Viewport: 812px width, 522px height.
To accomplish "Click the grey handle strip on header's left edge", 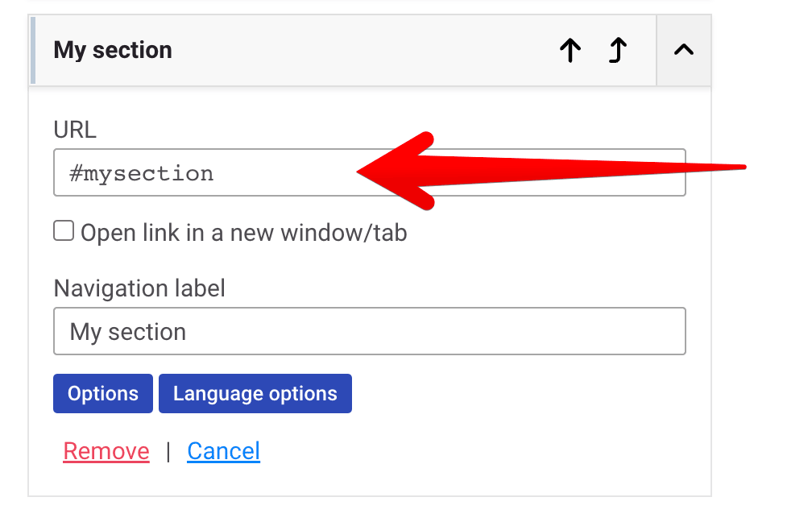I will pyautogui.click(x=33, y=50).
